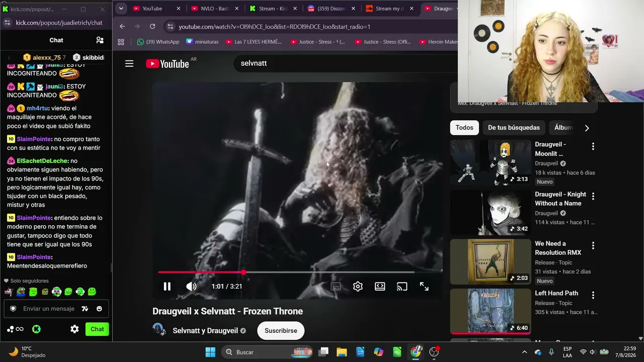The height and width of the screenshot is (362, 644).
Task: Open options for We Need a Resolution RMX
Action: (x=593, y=245)
